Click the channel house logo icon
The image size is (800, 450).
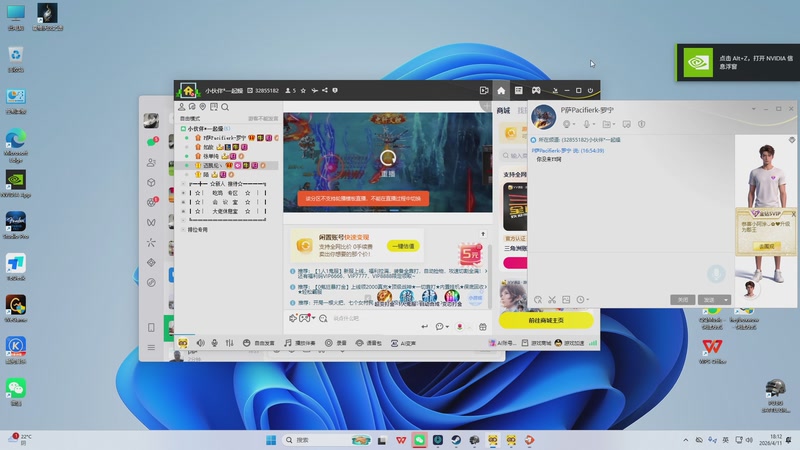pos(188,91)
